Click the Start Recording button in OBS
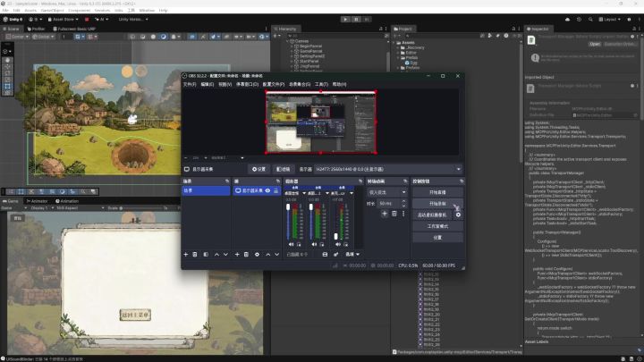 click(437, 204)
